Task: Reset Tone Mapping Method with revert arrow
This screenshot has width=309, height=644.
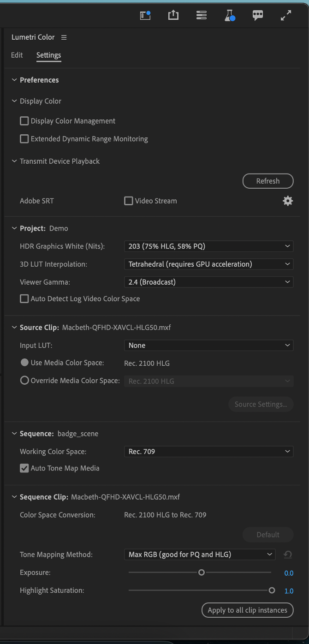Action: pos(288,555)
